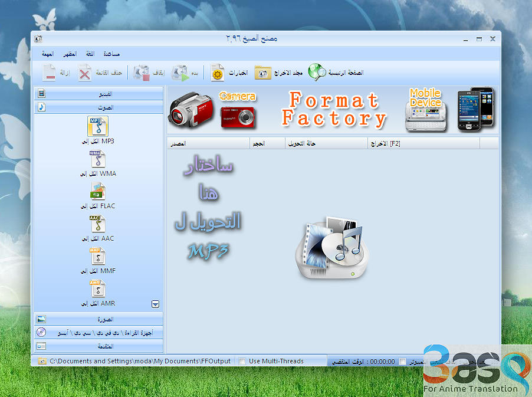Close the Format Factory window
The height and width of the screenshot is (397, 532).
coord(492,40)
